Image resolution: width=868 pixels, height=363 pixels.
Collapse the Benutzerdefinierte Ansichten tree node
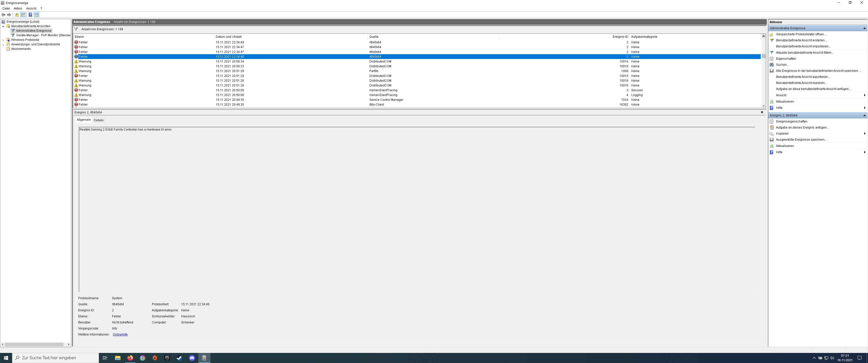[3, 26]
